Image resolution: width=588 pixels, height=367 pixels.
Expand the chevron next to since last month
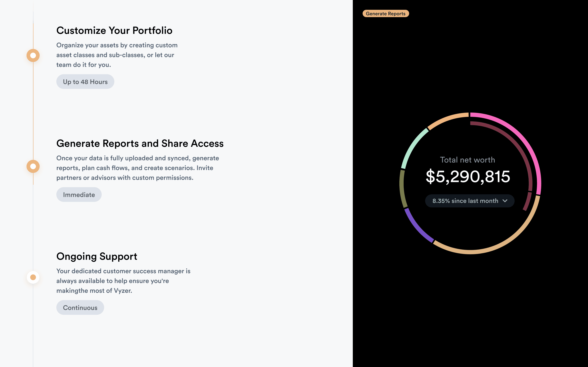[x=505, y=201]
